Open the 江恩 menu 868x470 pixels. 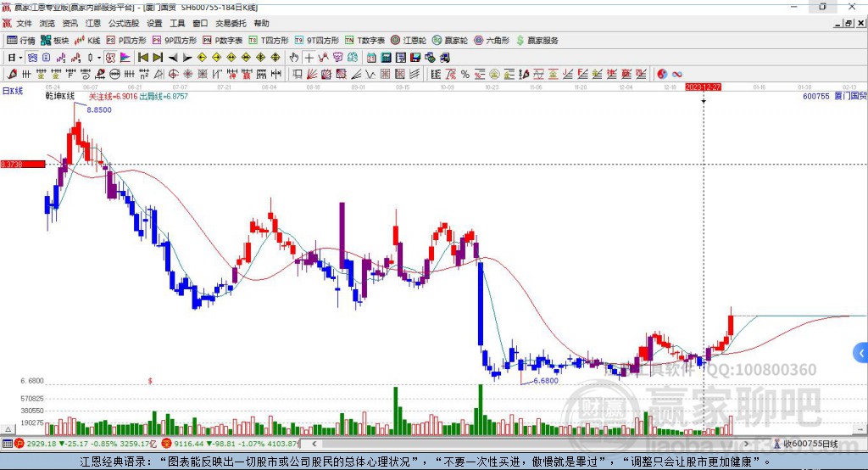tap(93, 23)
